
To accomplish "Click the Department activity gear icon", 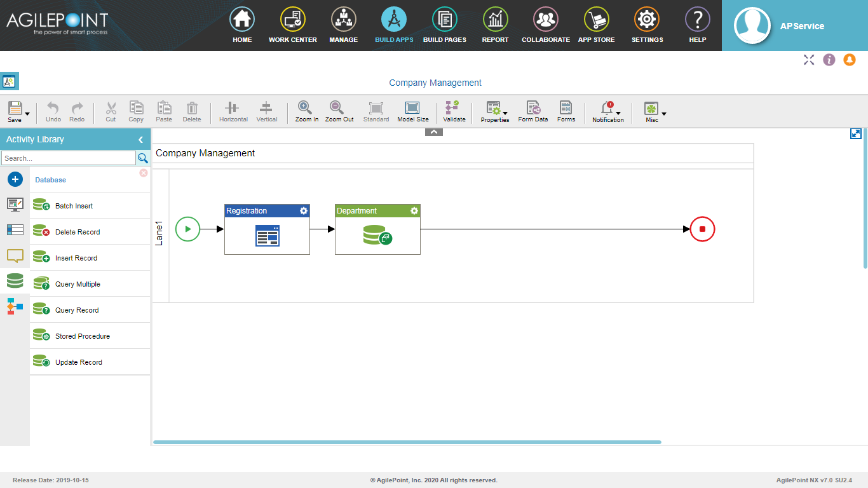I will 414,211.
